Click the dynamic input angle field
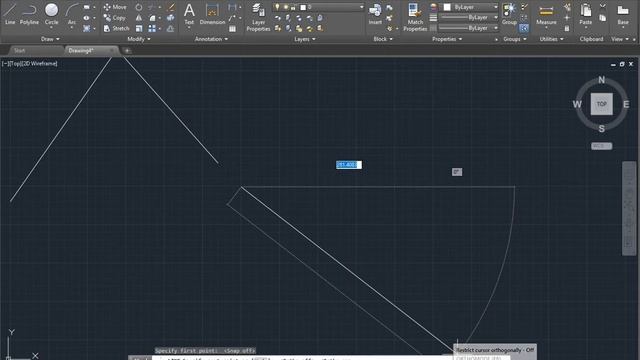The width and height of the screenshot is (640, 360). [x=457, y=172]
